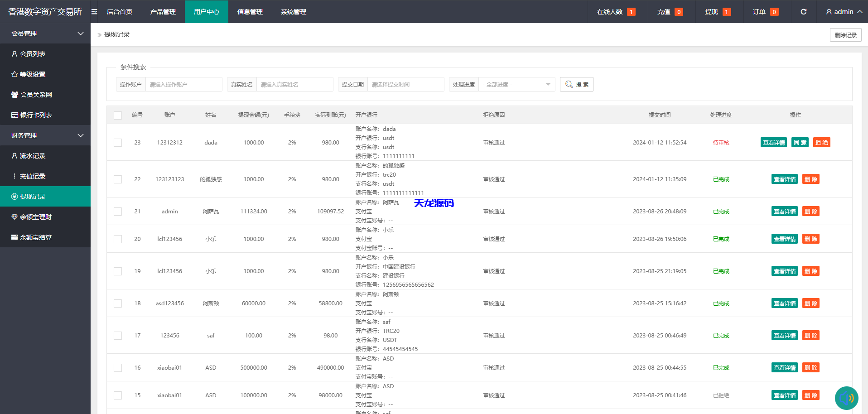Open the 系统管理 menu tab
868x414 pixels.
(293, 12)
